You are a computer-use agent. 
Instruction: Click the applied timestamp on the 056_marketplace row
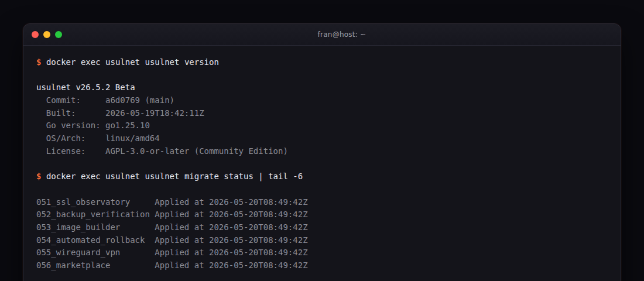coord(258,265)
